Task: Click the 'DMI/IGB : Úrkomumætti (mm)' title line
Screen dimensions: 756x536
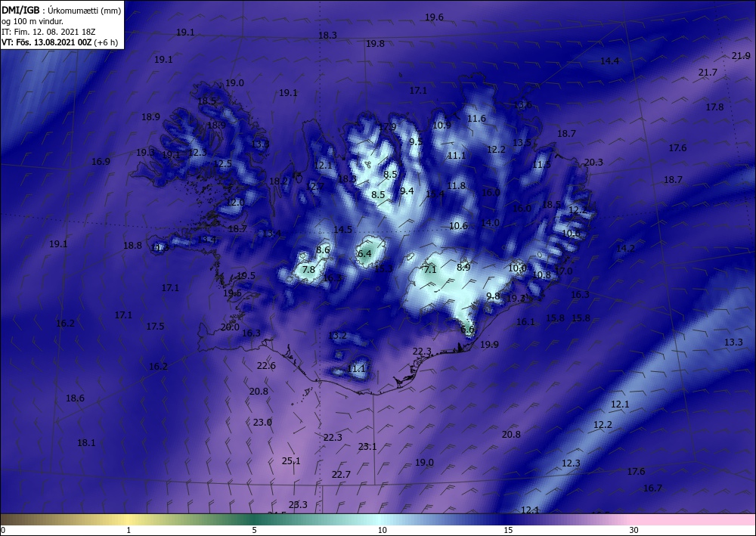Action: pyautogui.click(x=61, y=10)
